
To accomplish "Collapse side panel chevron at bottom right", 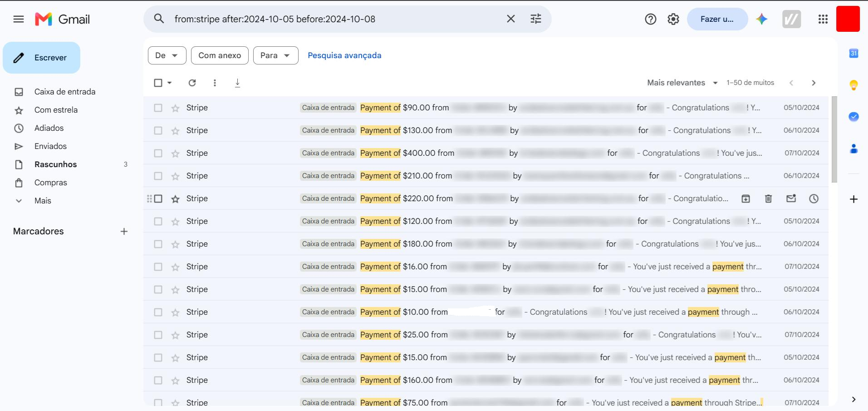I will tap(853, 399).
